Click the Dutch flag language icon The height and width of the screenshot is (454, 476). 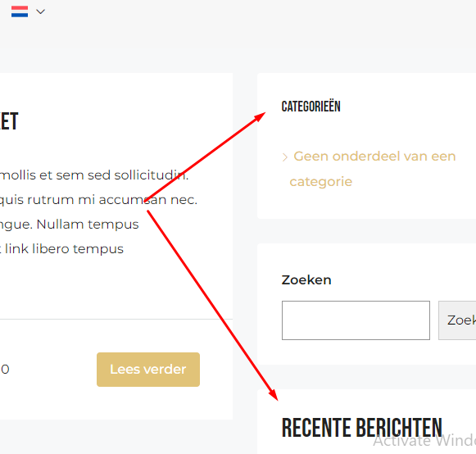click(20, 11)
